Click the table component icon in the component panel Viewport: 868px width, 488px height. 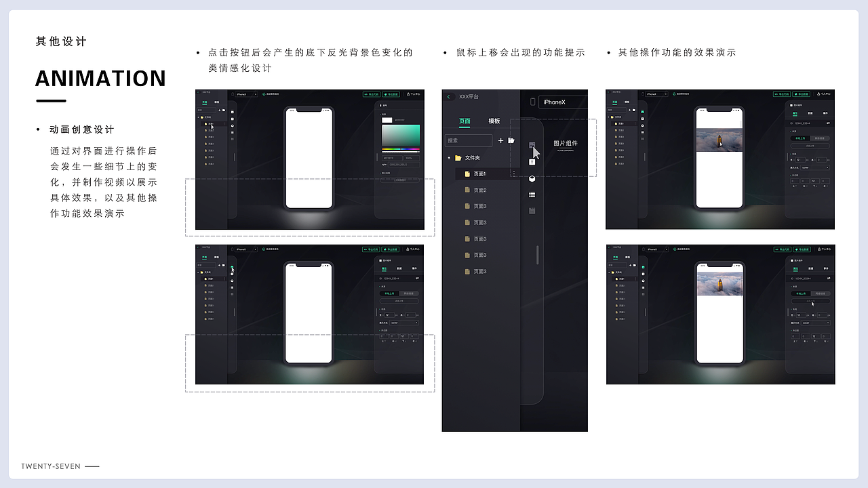(532, 210)
